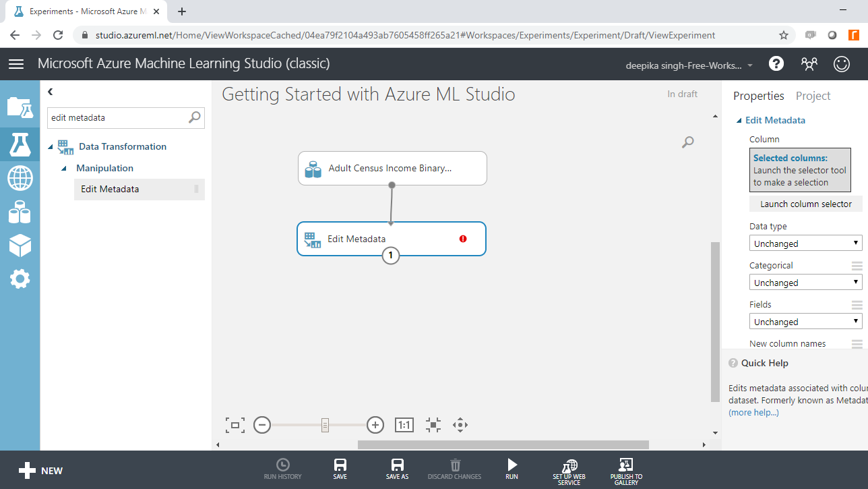Open the workspace selector dropdown
868x489 pixels.
coord(690,65)
